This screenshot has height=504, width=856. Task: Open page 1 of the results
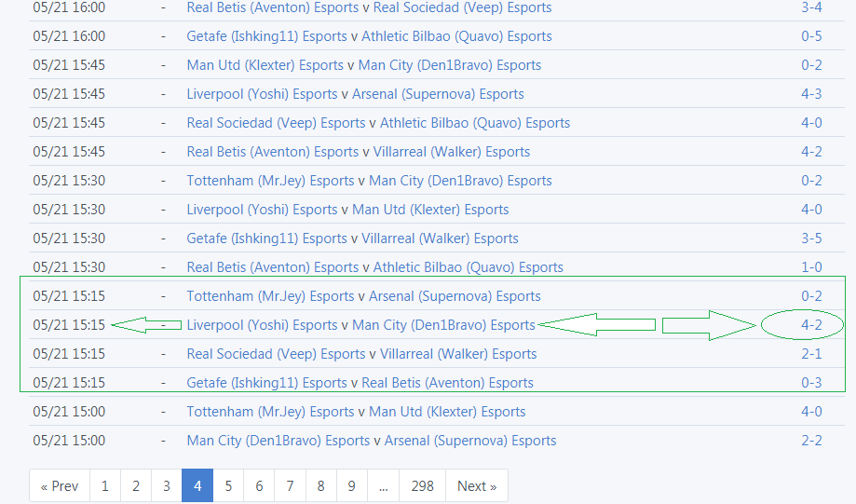[x=105, y=486]
